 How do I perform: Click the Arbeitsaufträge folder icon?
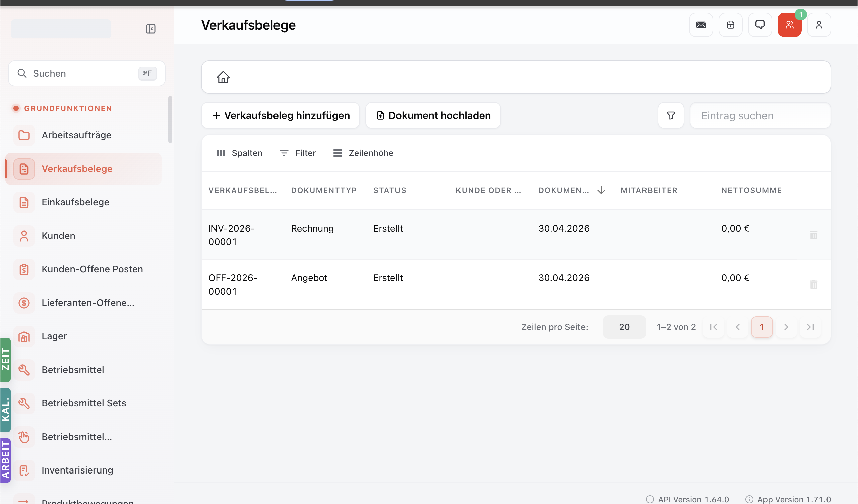click(24, 135)
